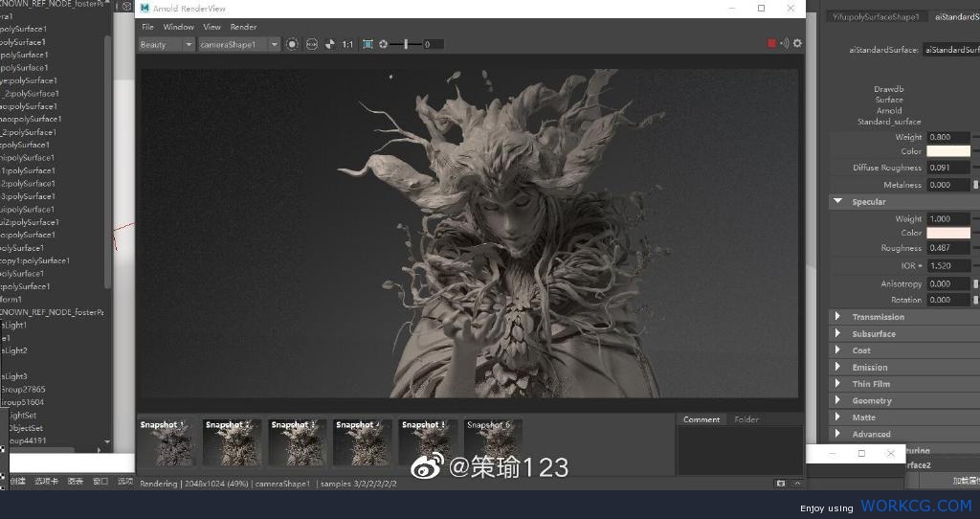980x519 pixels.
Task: Open the Beauty AOV dropdown
Action: click(x=167, y=44)
